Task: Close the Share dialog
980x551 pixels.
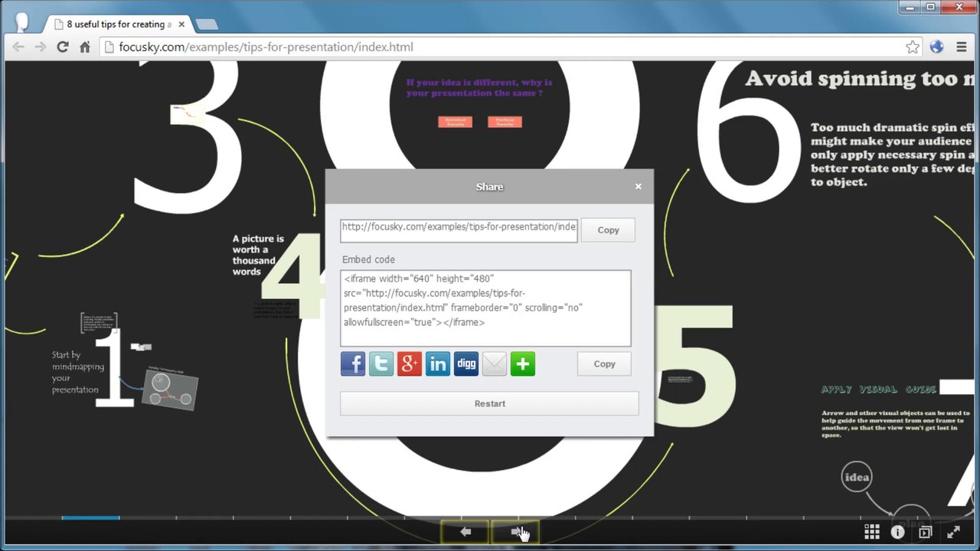Action: (x=638, y=186)
